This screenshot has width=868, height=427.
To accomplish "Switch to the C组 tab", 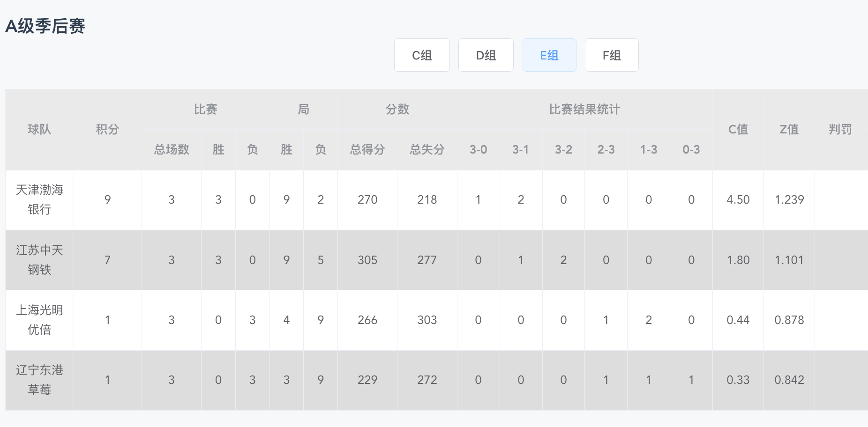I will pyautogui.click(x=422, y=55).
